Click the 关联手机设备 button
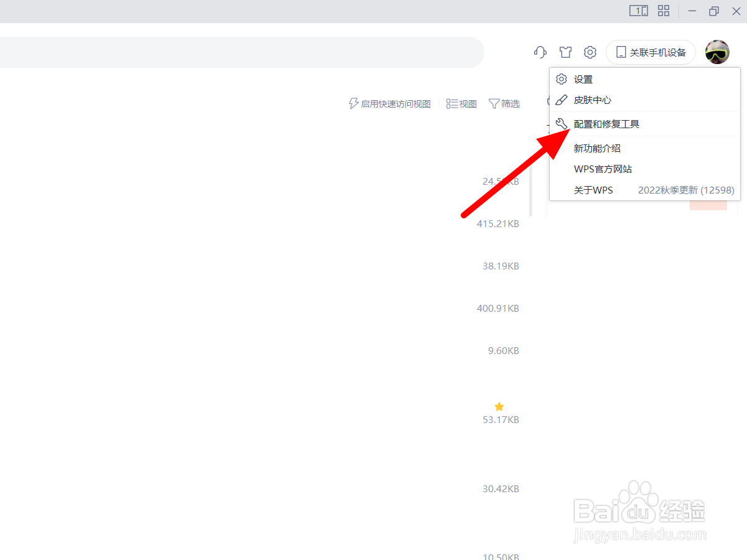Image resolution: width=747 pixels, height=560 pixels. pyautogui.click(x=651, y=52)
